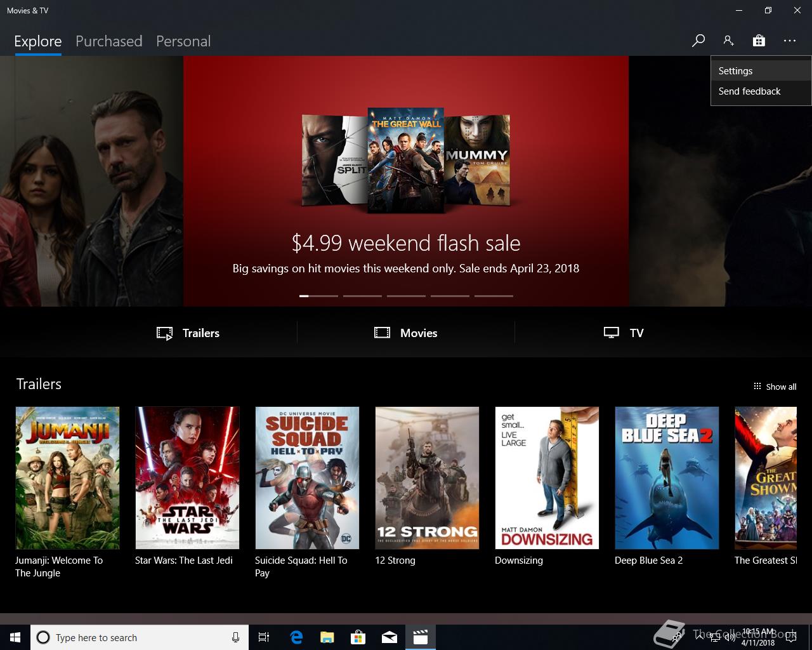Open the Store shopping bag icon in header

coord(759,41)
